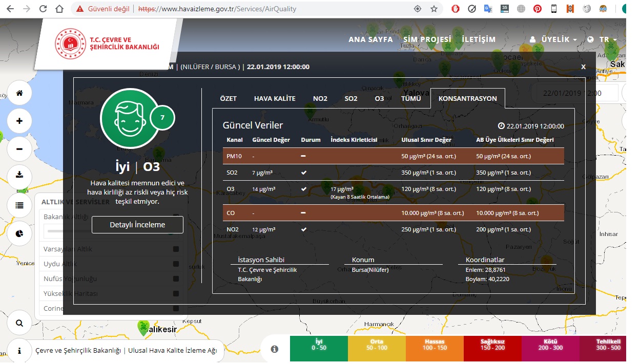Open the mobile phone emulator extension
The image size is (640, 364).
pyautogui.click(x=554, y=9)
